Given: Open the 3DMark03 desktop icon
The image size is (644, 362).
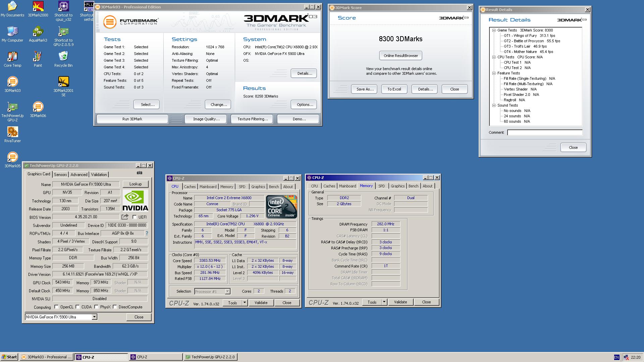Looking at the screenshot, I should [12, 85].
